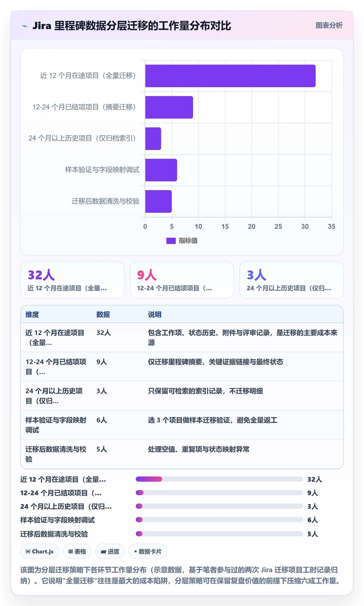
Task: Click the bar for 12-24 个月已结项项目 in chart
Action: coord(169,107)
